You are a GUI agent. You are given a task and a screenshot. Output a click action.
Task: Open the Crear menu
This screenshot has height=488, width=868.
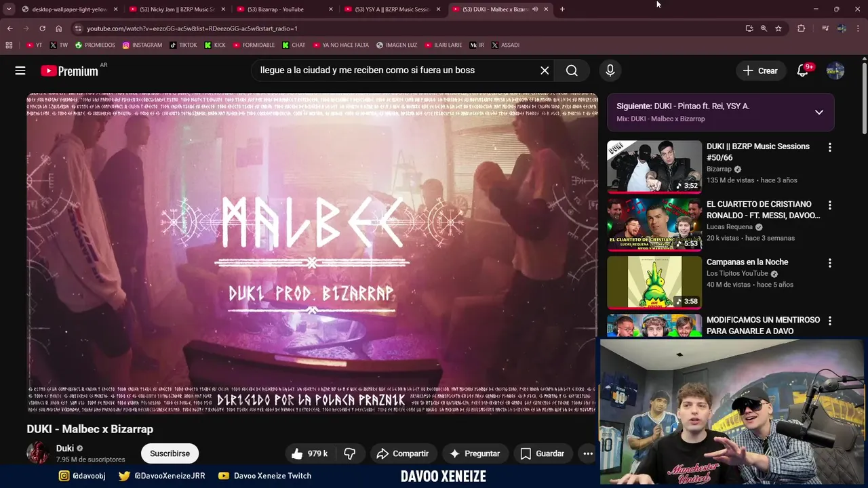(x=760, y=70)
